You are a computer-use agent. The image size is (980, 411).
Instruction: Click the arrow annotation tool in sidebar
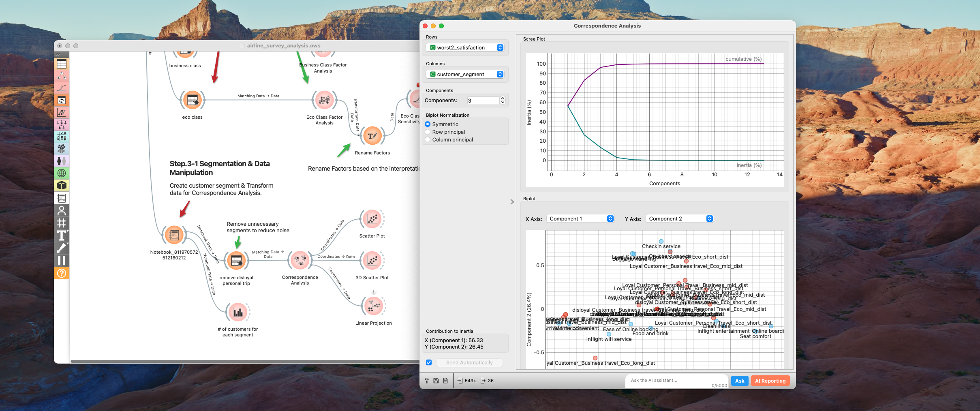pyautogui.click(x=62, y=248)
